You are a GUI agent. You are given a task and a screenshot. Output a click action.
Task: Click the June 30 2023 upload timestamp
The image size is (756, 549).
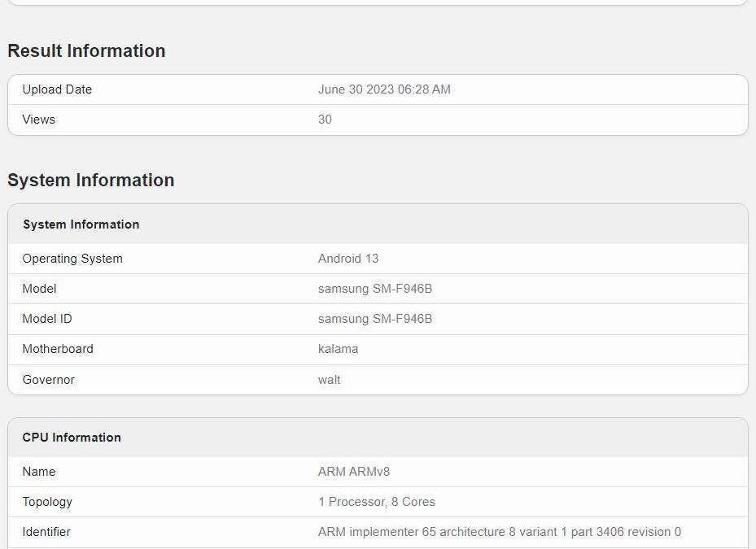tap(384, 89)
